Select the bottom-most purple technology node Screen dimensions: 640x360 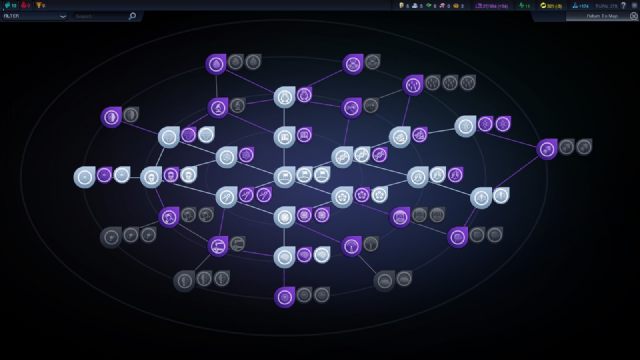(284, 297)
